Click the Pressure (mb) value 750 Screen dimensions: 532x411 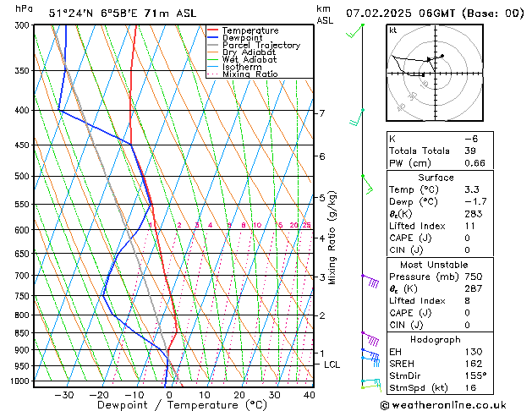coord(474,277)
